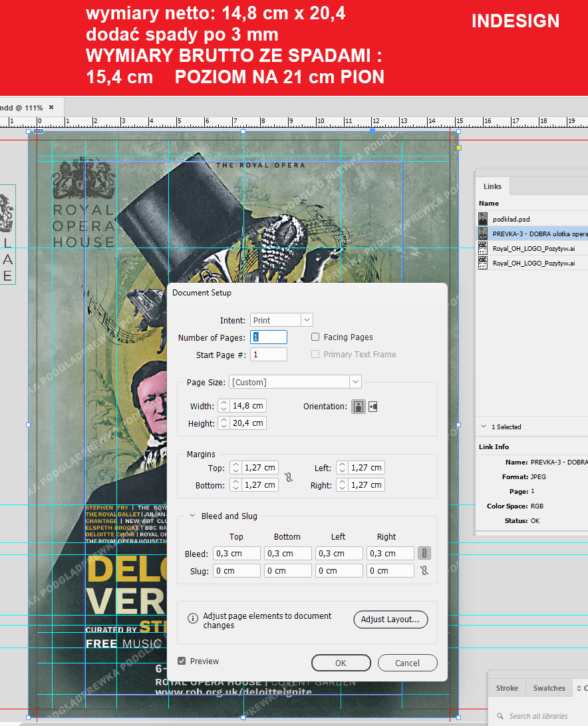This screenshot has height=726, width=588.
Task: Switch to the Swatches tab
Action: pos(549,688)
